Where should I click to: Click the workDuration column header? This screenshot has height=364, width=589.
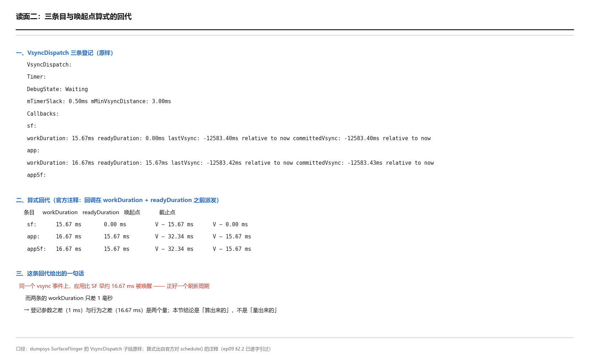click(60, 212)
